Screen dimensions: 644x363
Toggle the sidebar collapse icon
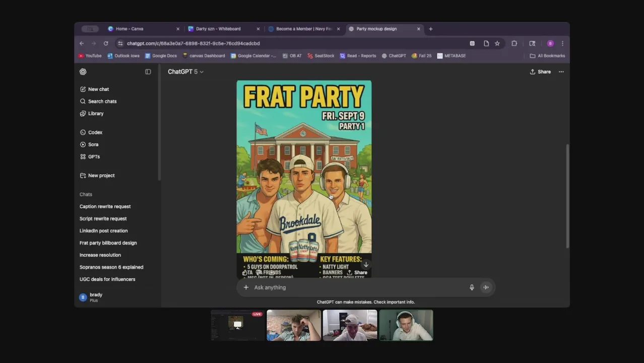click(148, 72)
